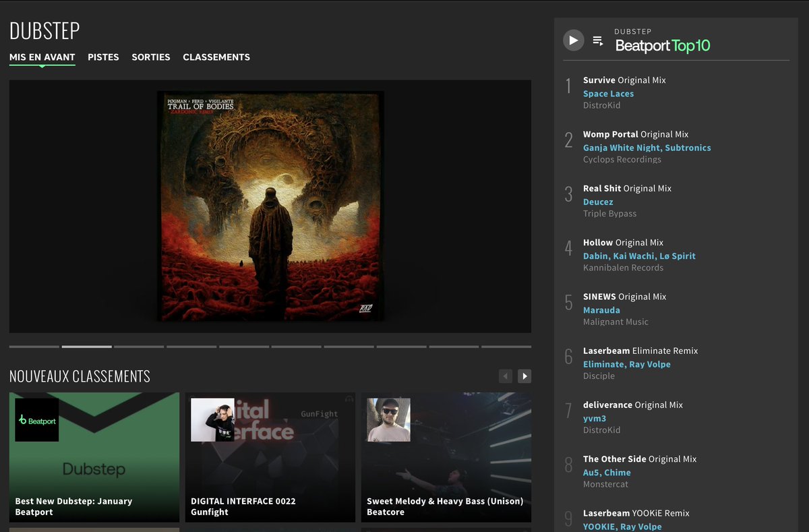
Task: Open artist yvm3
Action: click(x=595, y=418)
